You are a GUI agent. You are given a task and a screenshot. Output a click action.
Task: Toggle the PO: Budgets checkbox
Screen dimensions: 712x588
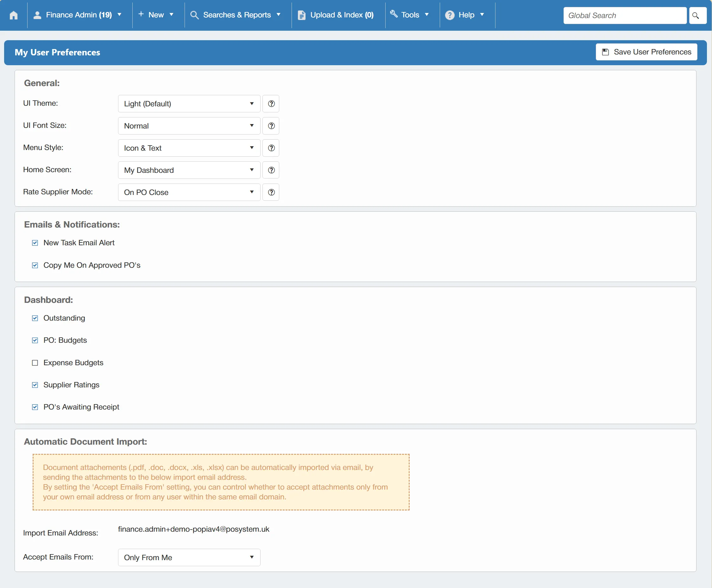(x=35, y=341)
